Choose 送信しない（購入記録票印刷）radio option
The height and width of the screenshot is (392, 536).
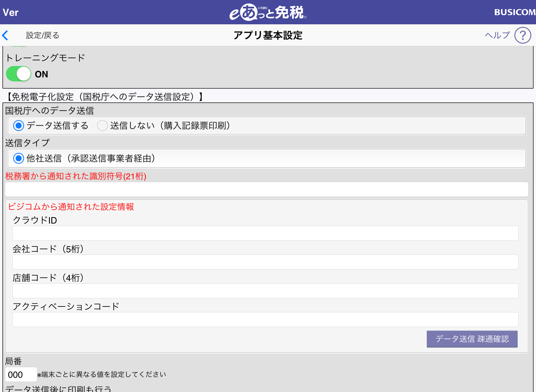point(102,126)
